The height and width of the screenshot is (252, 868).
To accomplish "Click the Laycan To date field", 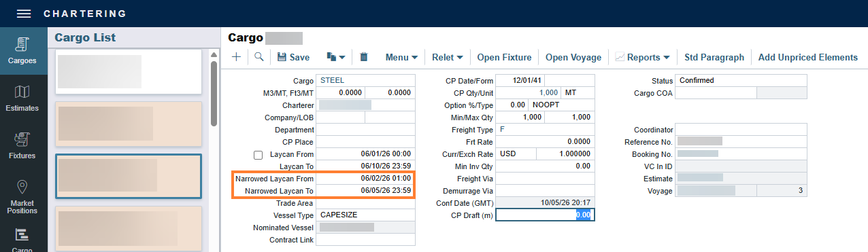I will point(365,166).
